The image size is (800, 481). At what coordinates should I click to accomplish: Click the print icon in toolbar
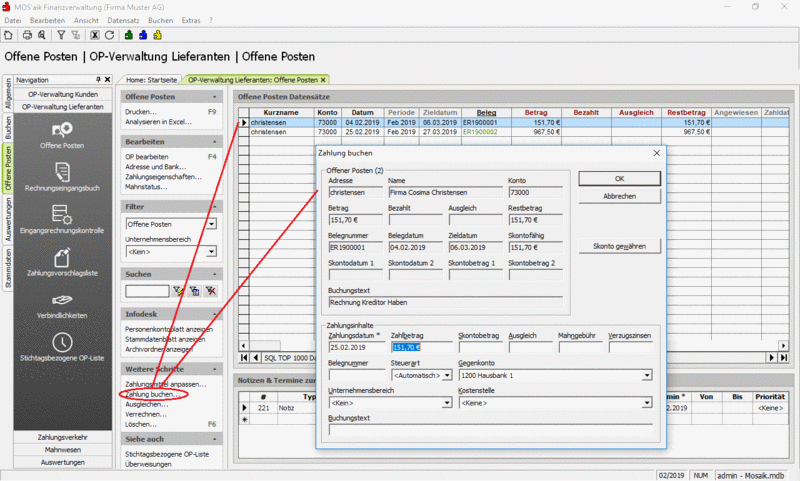pos(28,35)
